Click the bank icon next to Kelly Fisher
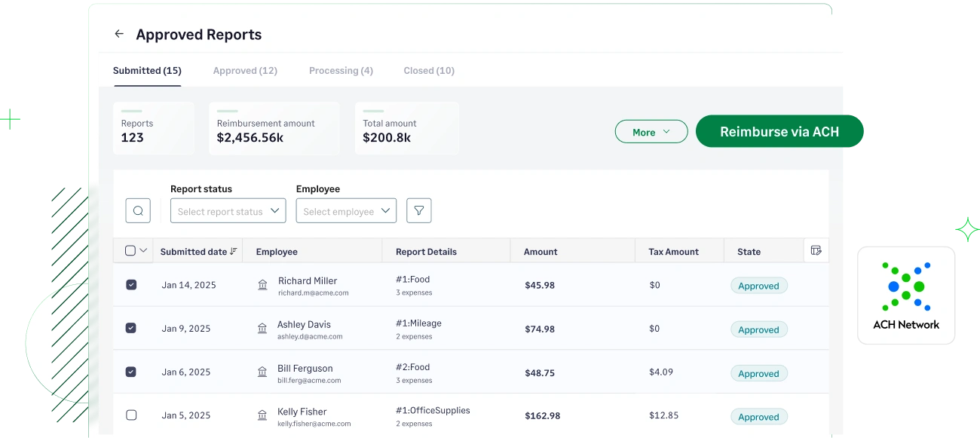This screenshot has width=980, height=438. click(262, 415)
